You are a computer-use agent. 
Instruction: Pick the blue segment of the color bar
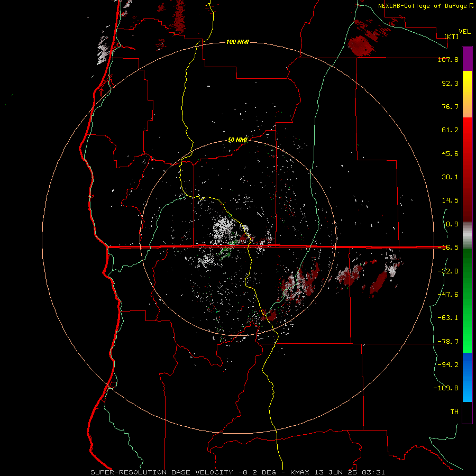tap(467, 377)
